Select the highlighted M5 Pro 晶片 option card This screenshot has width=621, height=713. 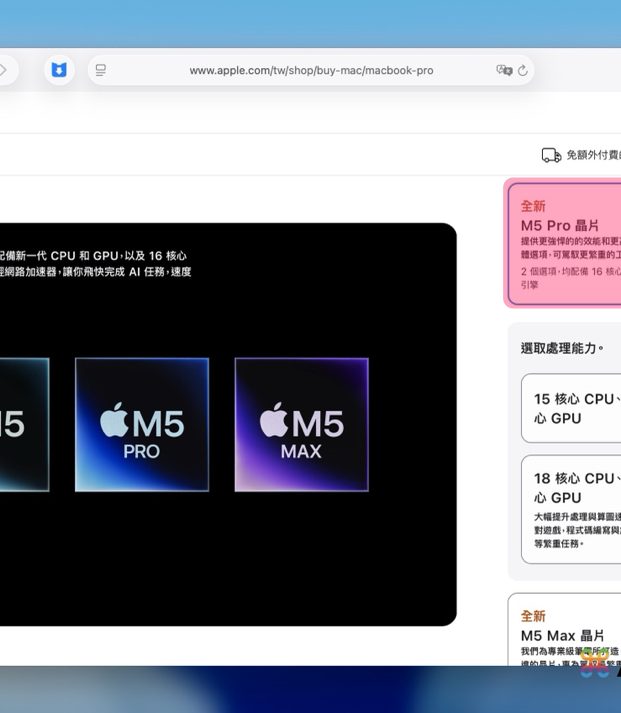coord(565,243)
